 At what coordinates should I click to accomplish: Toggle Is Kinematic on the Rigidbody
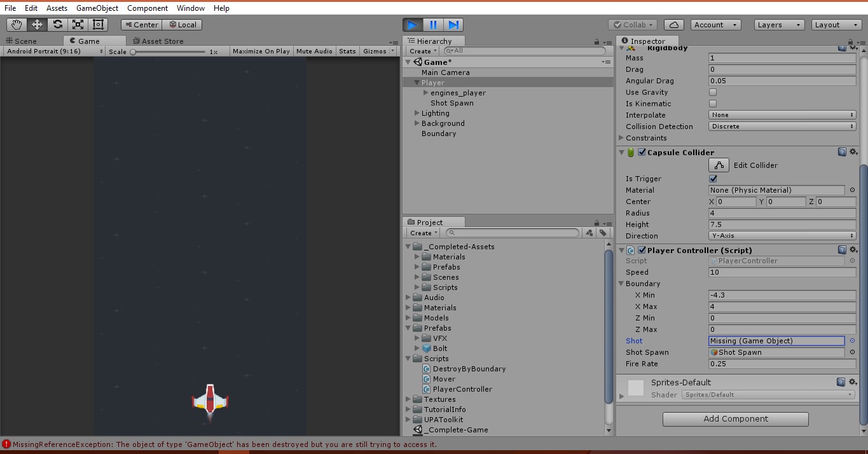[x=712, y=103]
